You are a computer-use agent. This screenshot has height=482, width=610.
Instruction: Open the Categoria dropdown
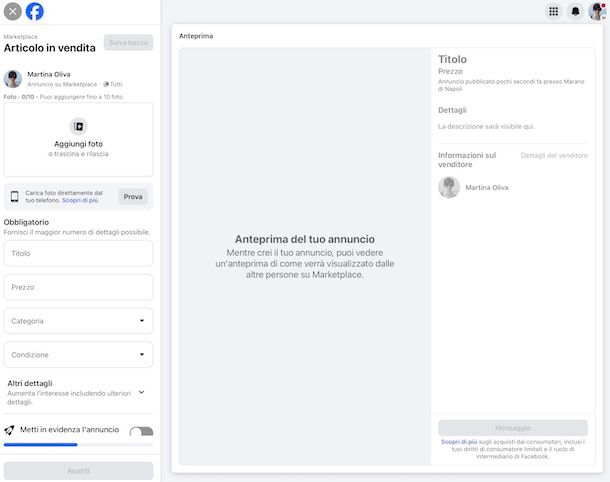[79, 321]
